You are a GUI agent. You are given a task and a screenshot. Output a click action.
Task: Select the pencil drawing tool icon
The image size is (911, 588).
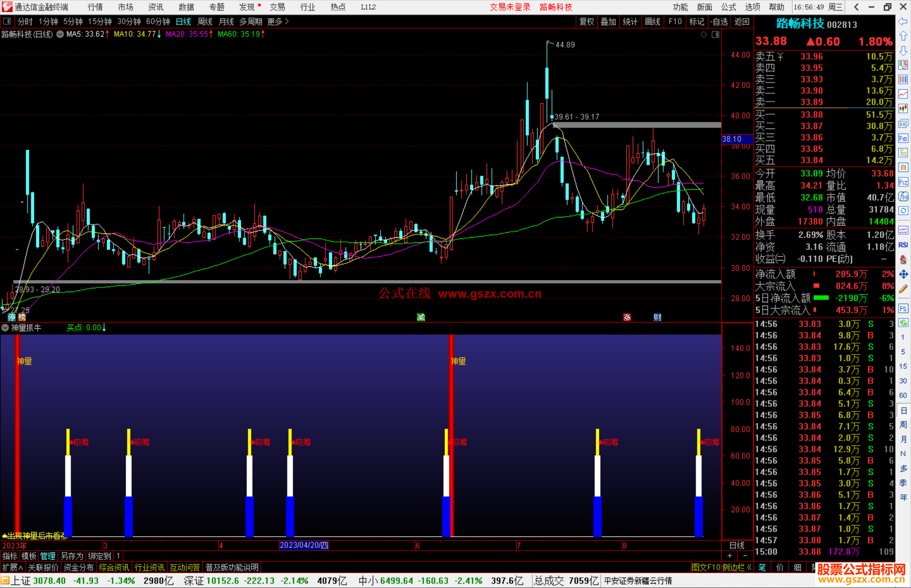pos(903,289)
